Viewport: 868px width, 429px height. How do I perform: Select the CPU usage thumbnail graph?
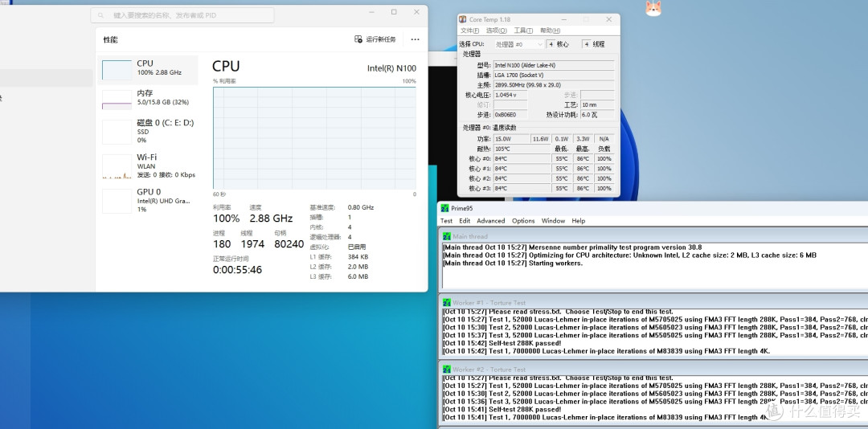pos(117,70)
